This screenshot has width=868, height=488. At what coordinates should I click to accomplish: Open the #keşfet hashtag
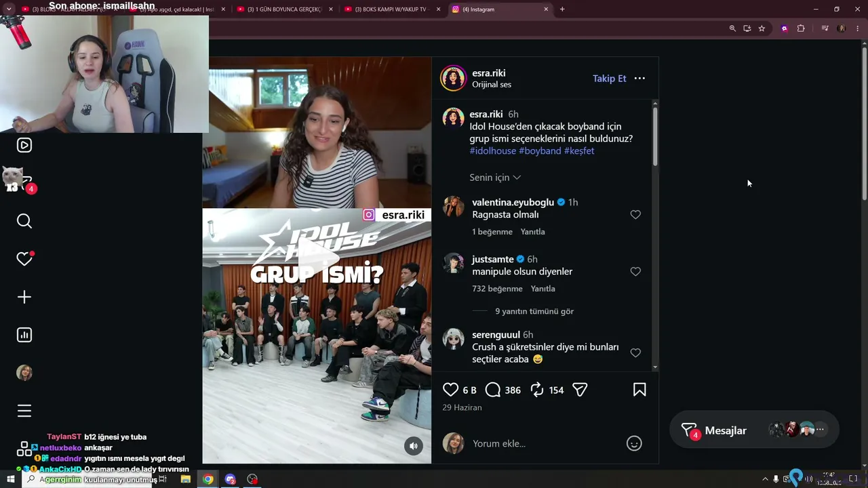pyautogui.click(x=579, y=150)
